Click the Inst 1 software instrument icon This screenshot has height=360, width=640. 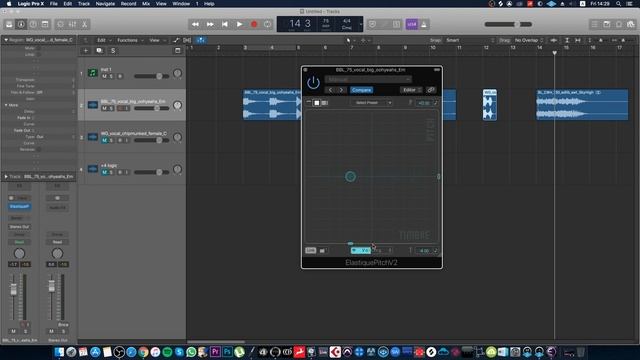point(93,73)
